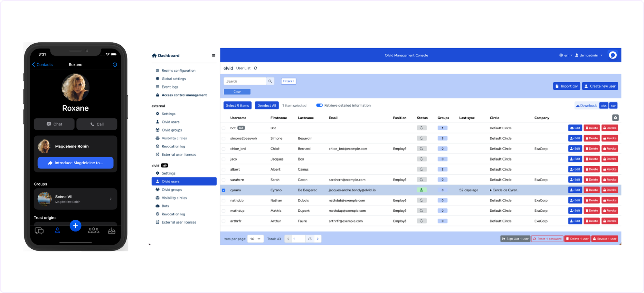This screenshot has width=644, height=293.
Task: Tap the Chat button on phone
Action: (x=54, y=124)
